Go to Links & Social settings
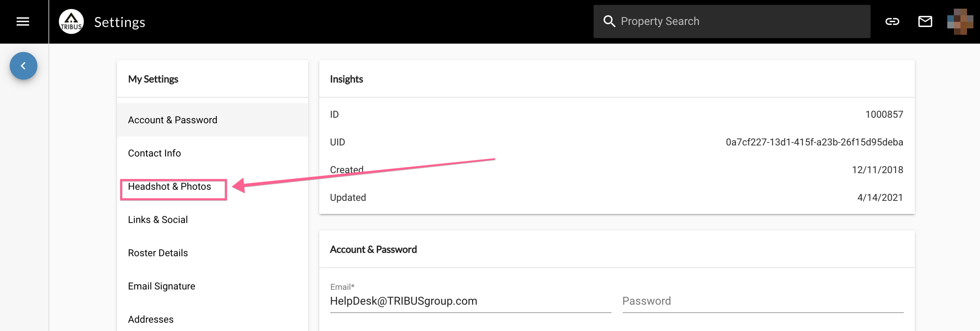The width and height of the screenshot is (980, 331). (212, 220)
